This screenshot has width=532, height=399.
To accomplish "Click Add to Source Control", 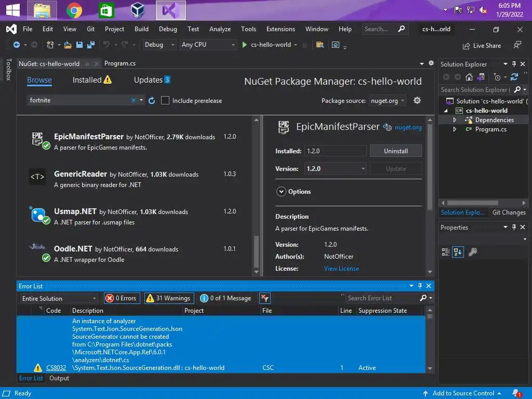I will tap(462, 393).
